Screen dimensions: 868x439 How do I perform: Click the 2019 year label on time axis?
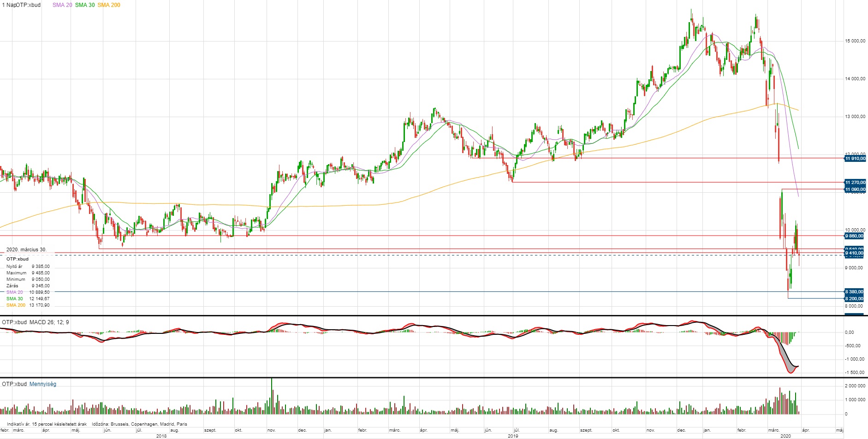(x=513, y=436)
